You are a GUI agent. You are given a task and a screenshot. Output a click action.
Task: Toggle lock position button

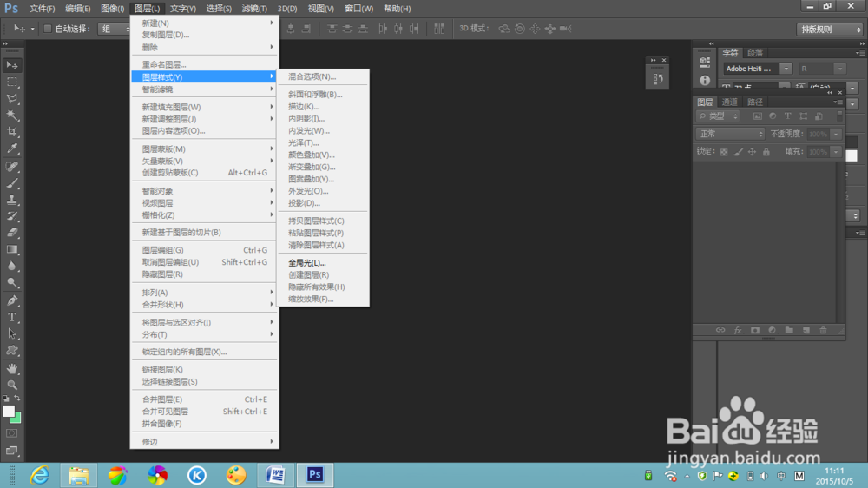[752, 152]
